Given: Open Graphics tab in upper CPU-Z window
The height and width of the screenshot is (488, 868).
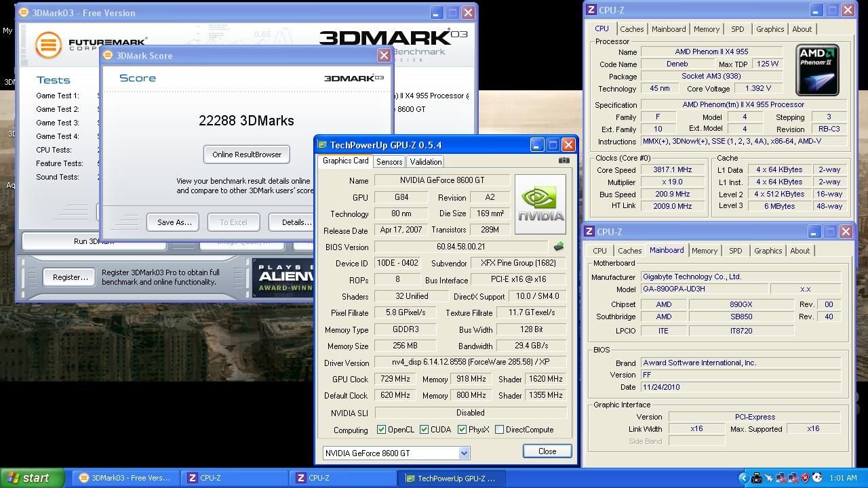Looking at the screenshot, I should (770, 29).
